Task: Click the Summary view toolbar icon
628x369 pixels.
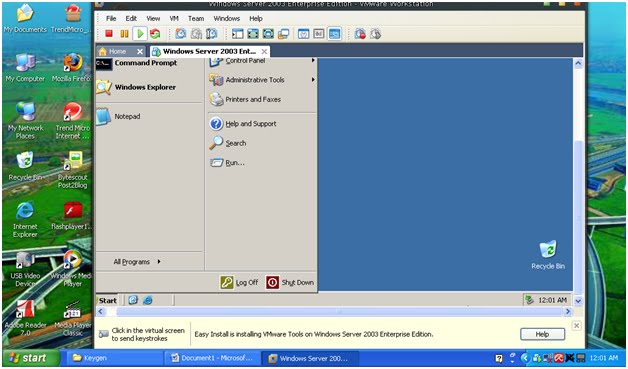Action: 304,34
